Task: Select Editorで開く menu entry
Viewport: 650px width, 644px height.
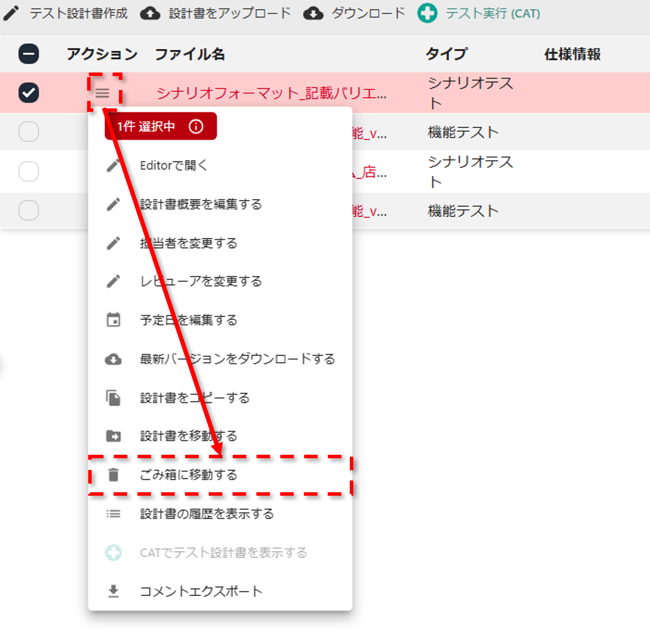Action: 220,166
